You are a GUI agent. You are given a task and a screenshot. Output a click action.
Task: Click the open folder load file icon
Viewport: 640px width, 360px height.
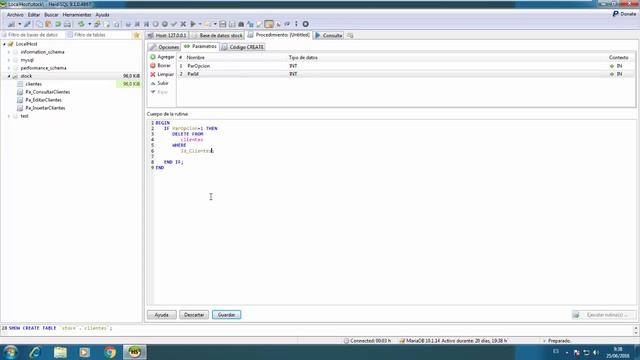click(x=207, y=24)
